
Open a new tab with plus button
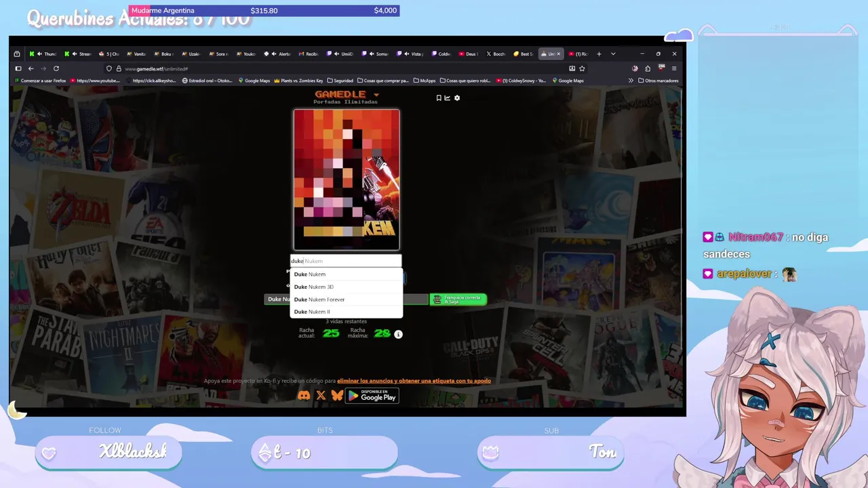pyautogui.click(x=599, y=54)
